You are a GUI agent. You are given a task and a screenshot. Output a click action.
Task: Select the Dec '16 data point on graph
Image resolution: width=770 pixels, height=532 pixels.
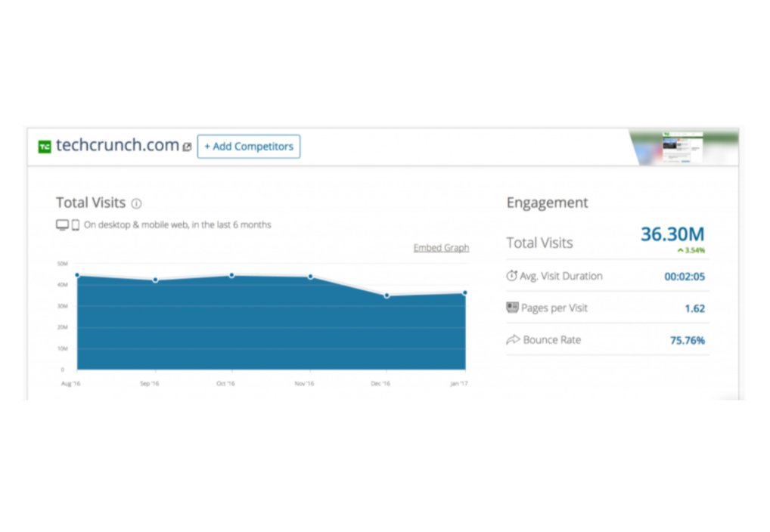coord(387,295)
